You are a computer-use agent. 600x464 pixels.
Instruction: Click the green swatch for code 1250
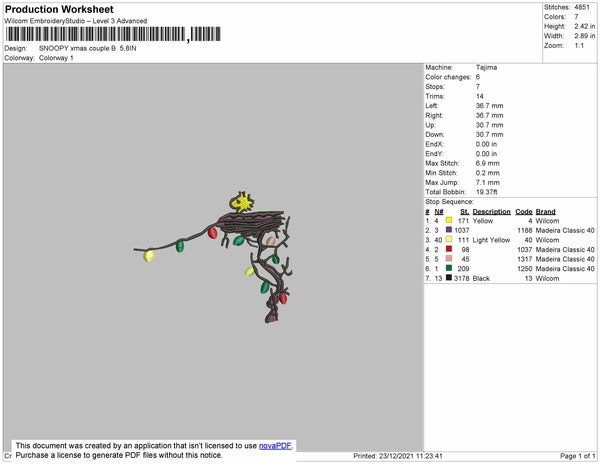coord(449,268)
